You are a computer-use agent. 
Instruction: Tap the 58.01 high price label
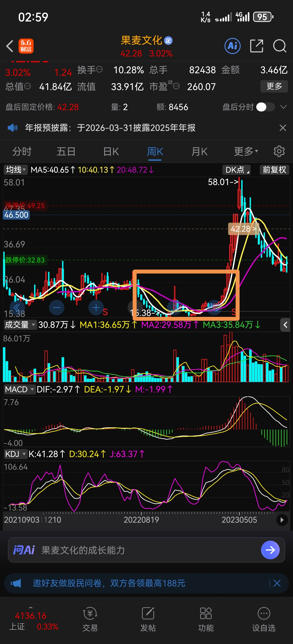[x=223, y=182]
